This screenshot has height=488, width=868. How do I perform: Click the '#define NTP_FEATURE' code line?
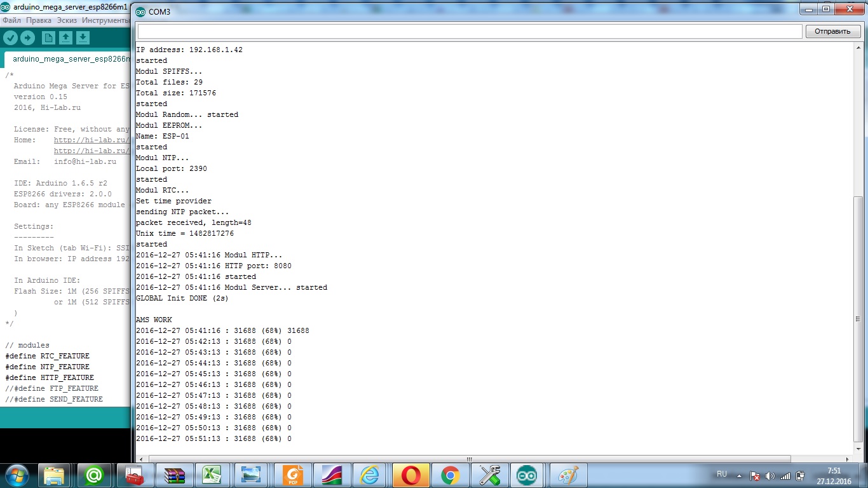pyautogui.click(x=48, y=367)
